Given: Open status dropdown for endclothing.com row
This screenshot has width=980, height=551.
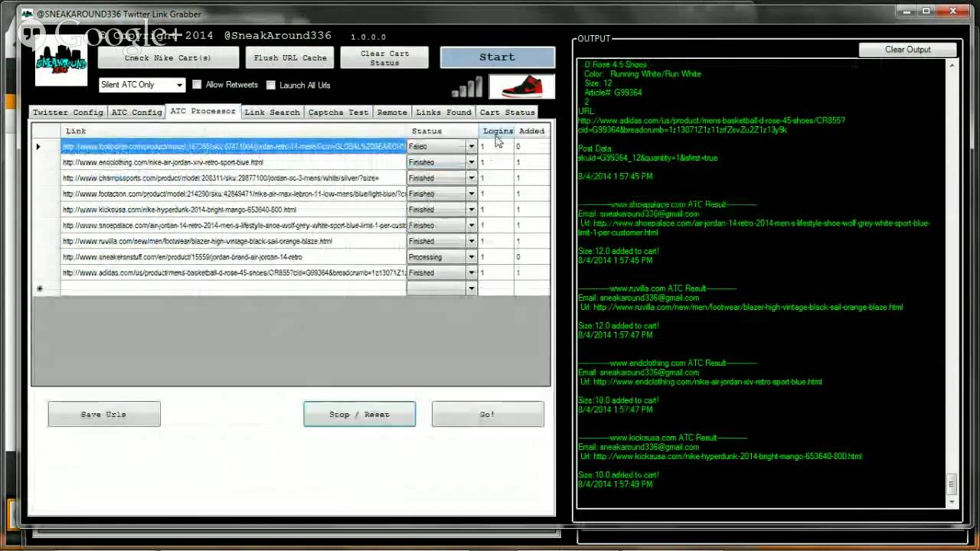Looking at the screenshot, I should coord(471,162).
